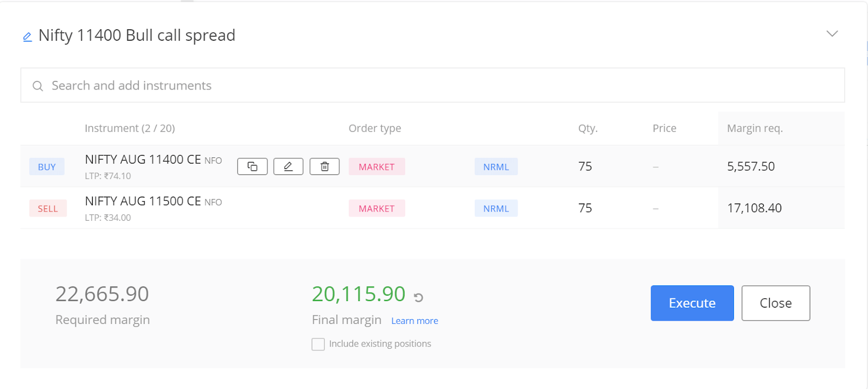Edit the NIFTY AUG 11400 CE order
The width and height of the screenshot is (868, 389).
(288, 167)
